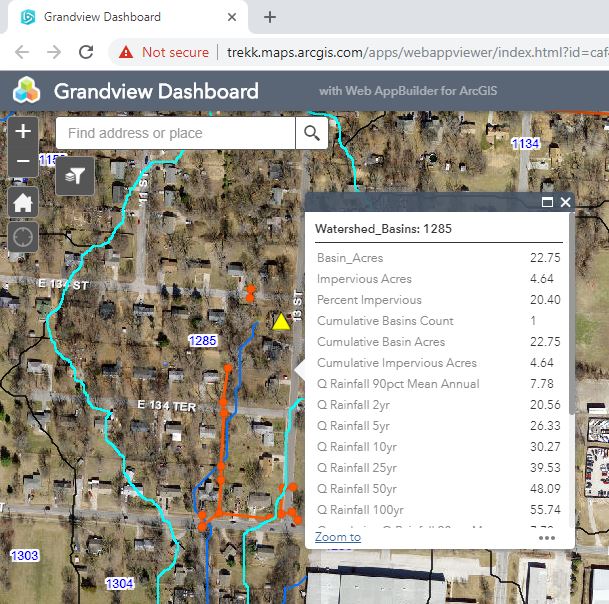Open the layer filter widget
Viewport: 609px width, 604px height.
click(75, 176)
